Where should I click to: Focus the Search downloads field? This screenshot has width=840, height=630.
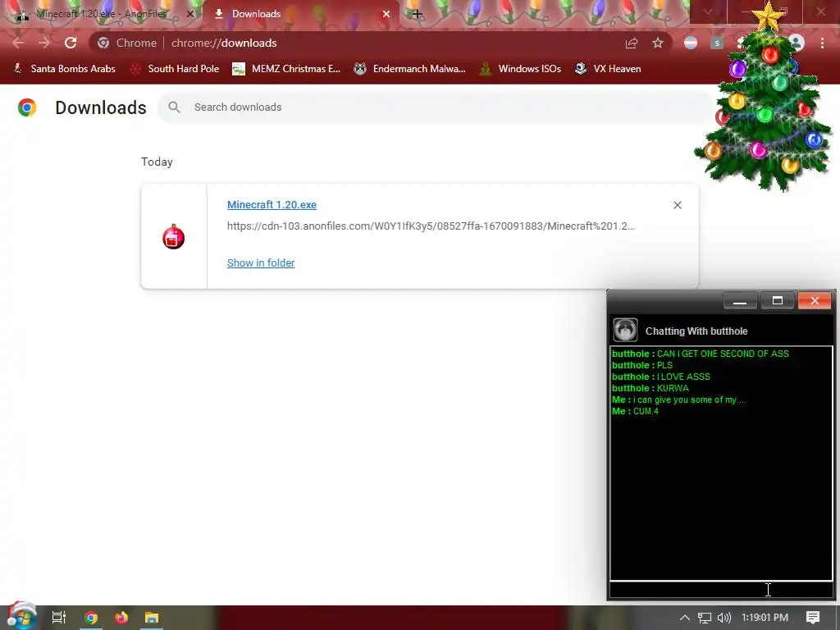pos(436,107)
